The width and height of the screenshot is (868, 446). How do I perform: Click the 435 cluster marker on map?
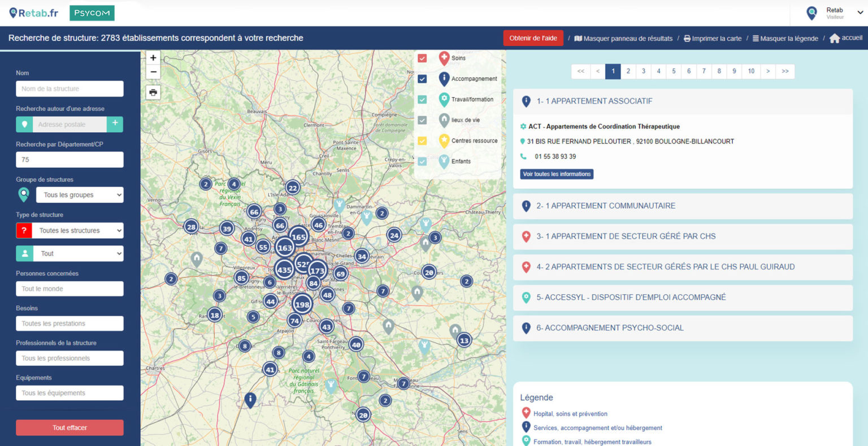point(284,270)
